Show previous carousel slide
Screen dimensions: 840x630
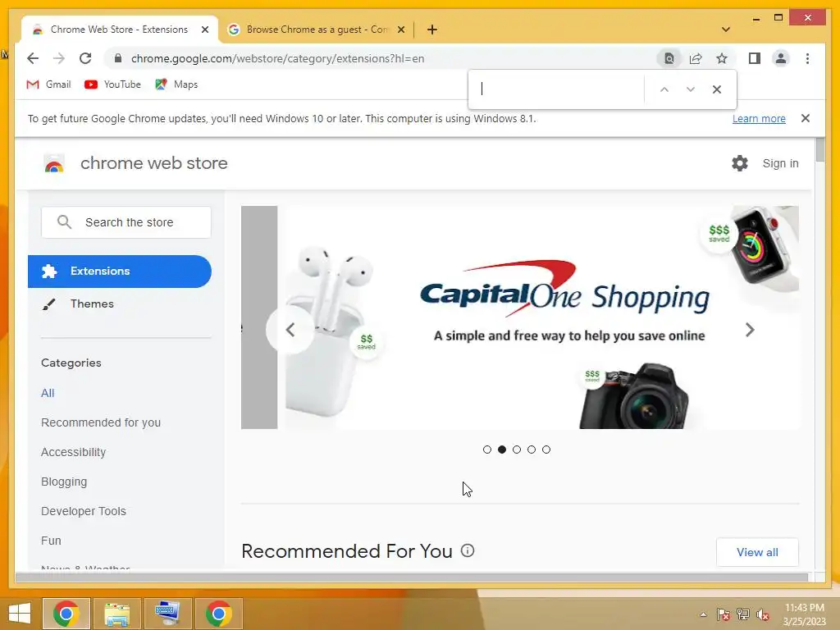(290, 330)
